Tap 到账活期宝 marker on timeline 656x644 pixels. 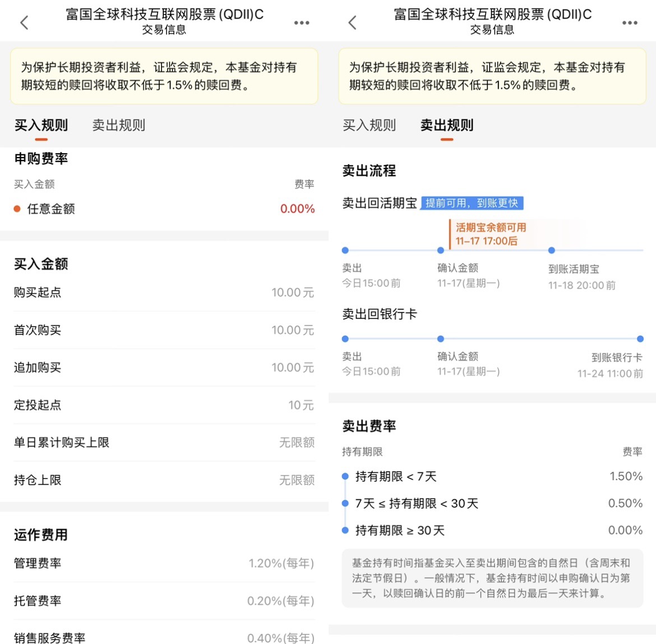551,250
